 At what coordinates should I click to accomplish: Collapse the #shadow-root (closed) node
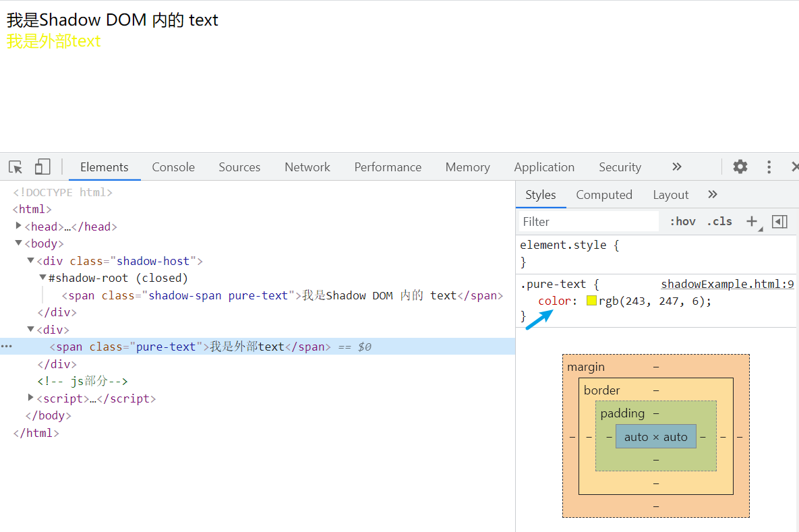point(42,277)
